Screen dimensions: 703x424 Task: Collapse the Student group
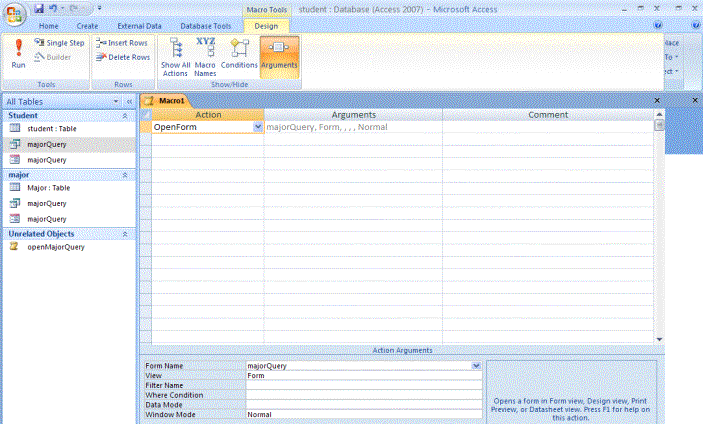pyautogui.click(x=125, y=116)
